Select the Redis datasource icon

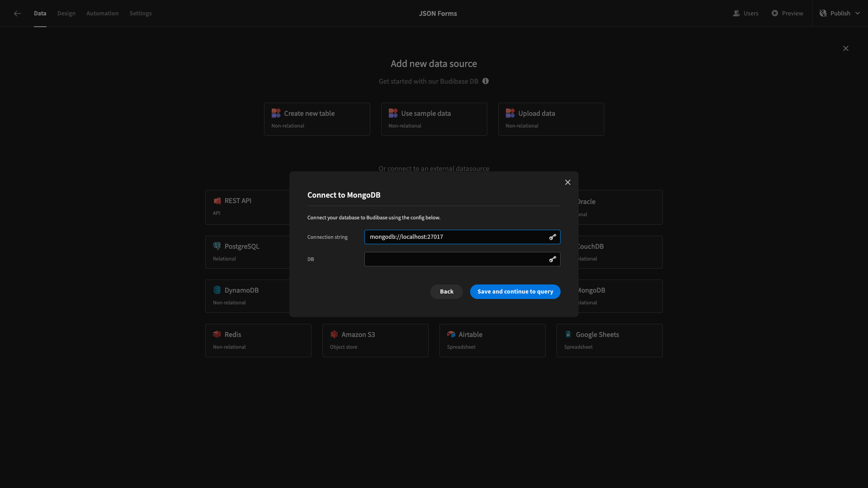pos(217,334)
